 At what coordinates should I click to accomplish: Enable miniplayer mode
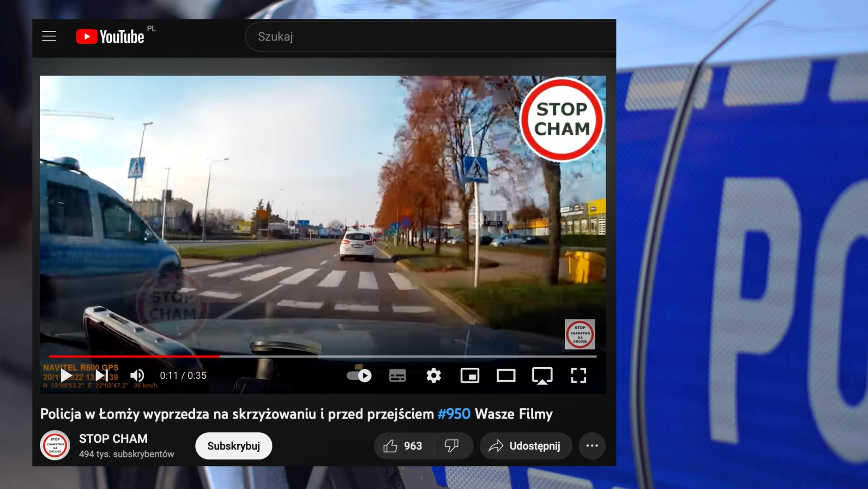pos(470,376)
